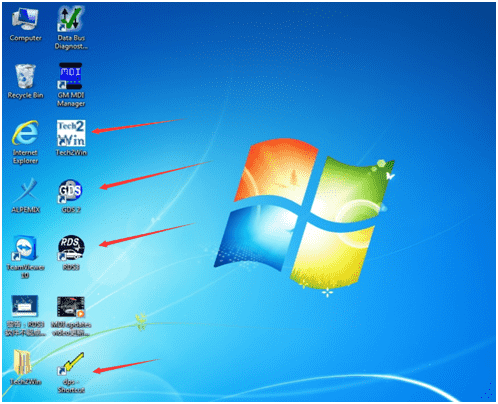The image size is (498, 404).
Task: Click the Windows logo on the wallpaper
Action: [304, 213]
